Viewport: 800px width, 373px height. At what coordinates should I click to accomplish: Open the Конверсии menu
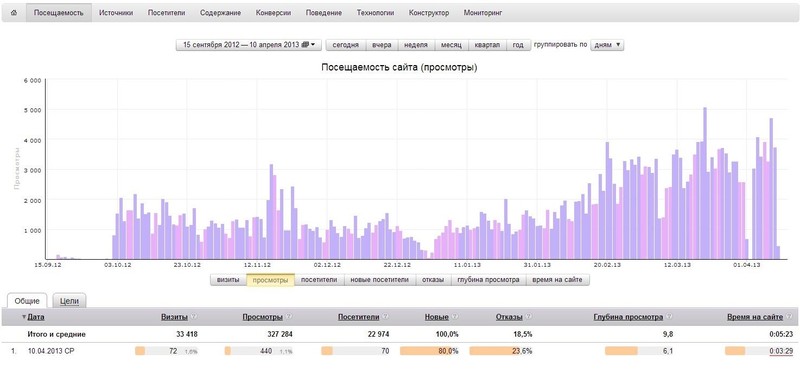[273, 13]
